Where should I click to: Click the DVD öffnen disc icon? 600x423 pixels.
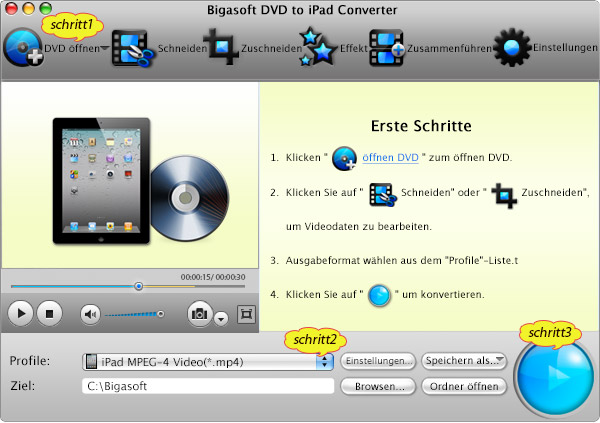23,47
